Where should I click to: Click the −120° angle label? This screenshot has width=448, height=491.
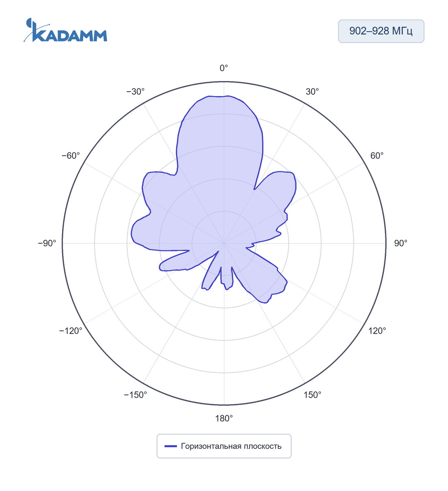coord(71,331)
